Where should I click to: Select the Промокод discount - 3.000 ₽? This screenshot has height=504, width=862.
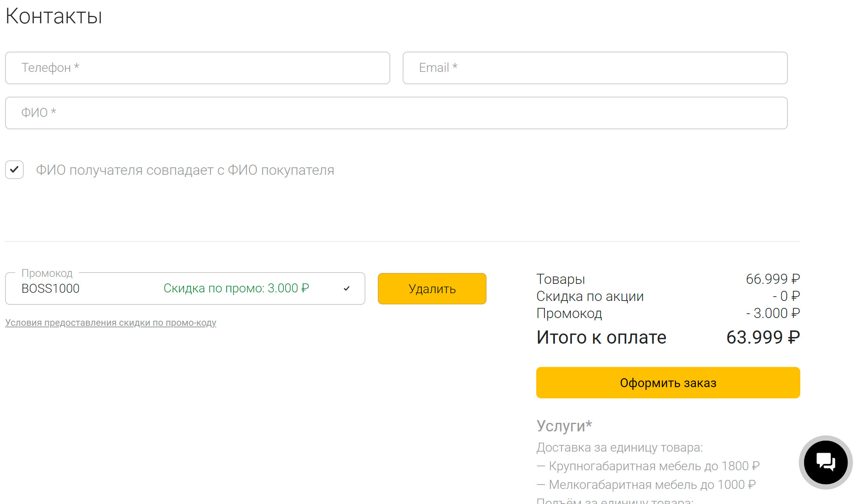click(x=773, y=313)
